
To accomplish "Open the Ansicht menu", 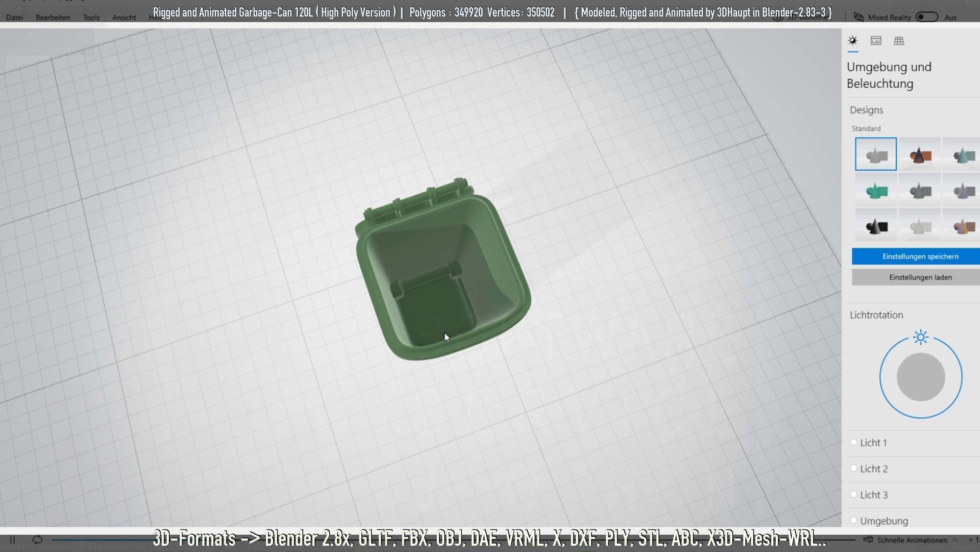I will click(x=124, y=18).
